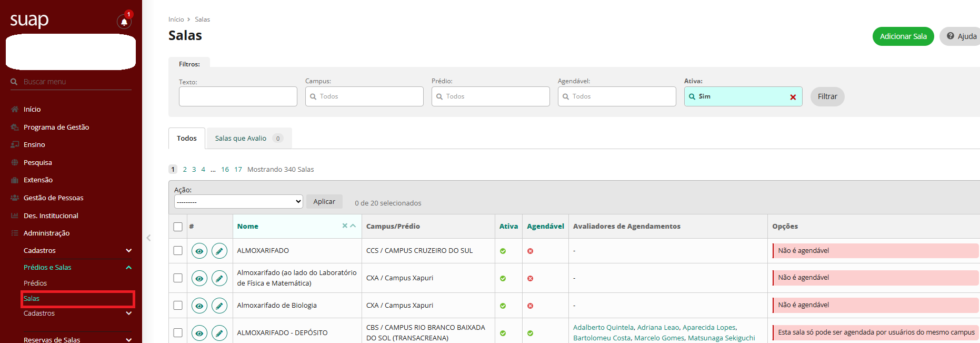
Task: Open the notifications bell icon
Action: 124,22
